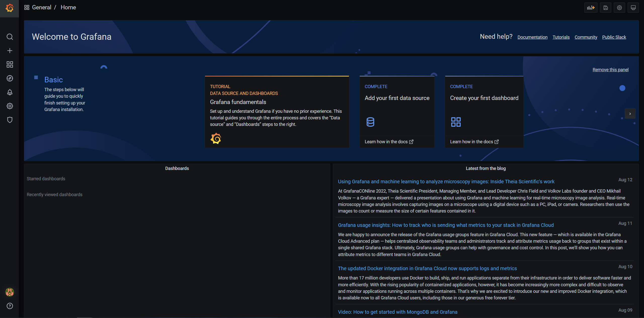Open the Dashboards grid icon in sidebar
The image size is (644, 318).
coord(10,64)
